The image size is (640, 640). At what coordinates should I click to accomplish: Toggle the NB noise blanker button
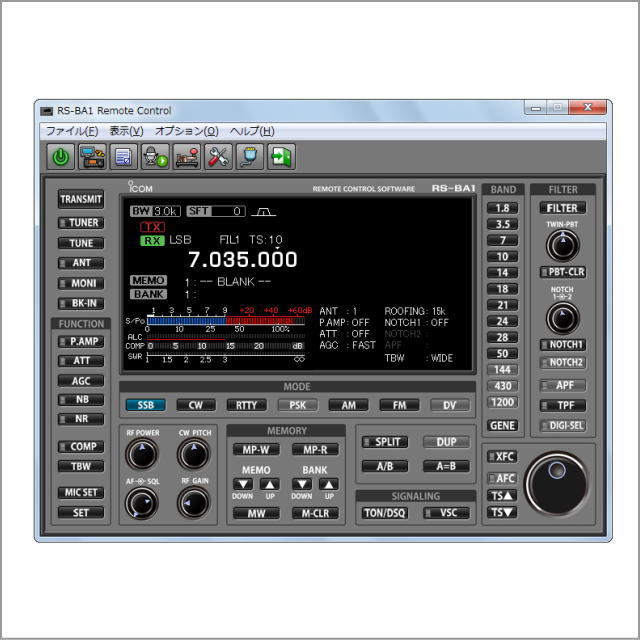tap(81, 400)
